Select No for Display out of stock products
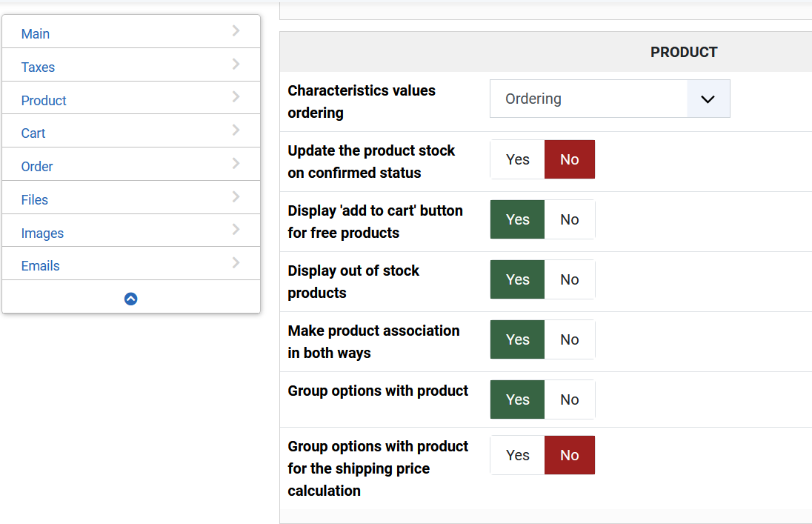 pyautogui.click(x=569, y=279)
